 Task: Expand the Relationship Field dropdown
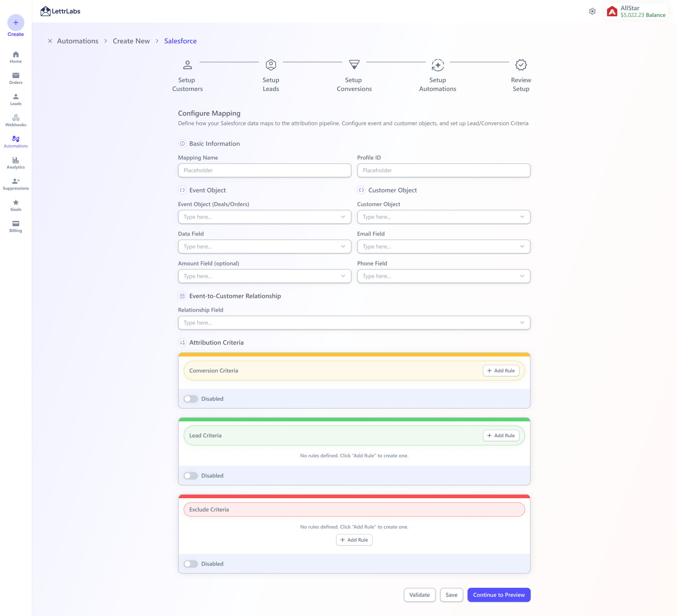(354, 323)
